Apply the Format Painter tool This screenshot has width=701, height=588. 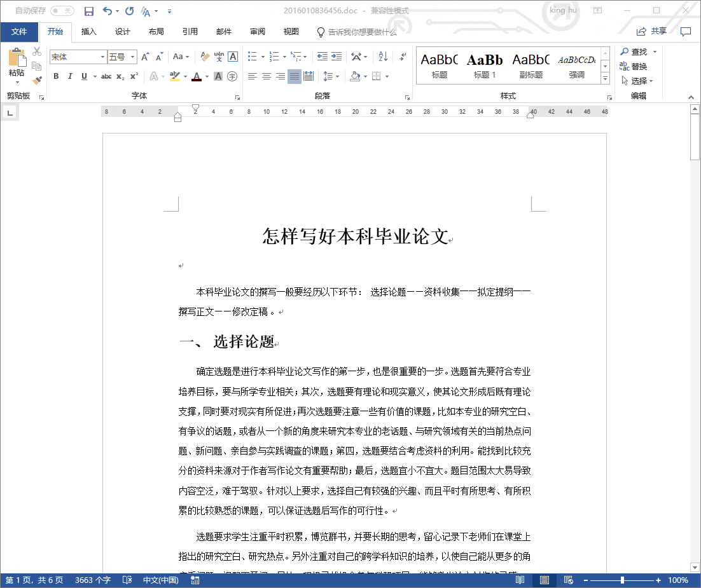coord(36,79)
